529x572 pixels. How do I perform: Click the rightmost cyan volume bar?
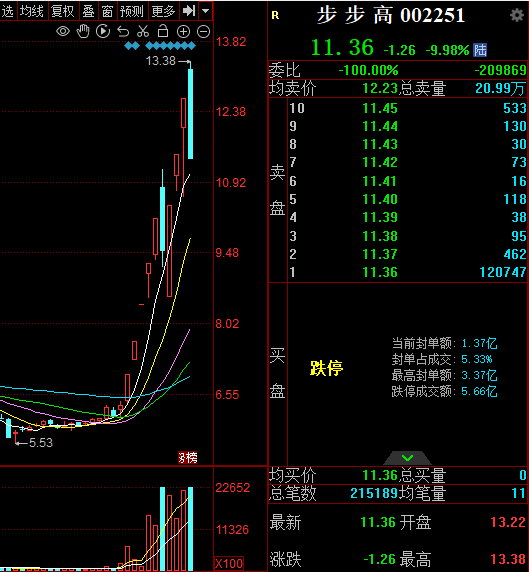tap(190, 529)
